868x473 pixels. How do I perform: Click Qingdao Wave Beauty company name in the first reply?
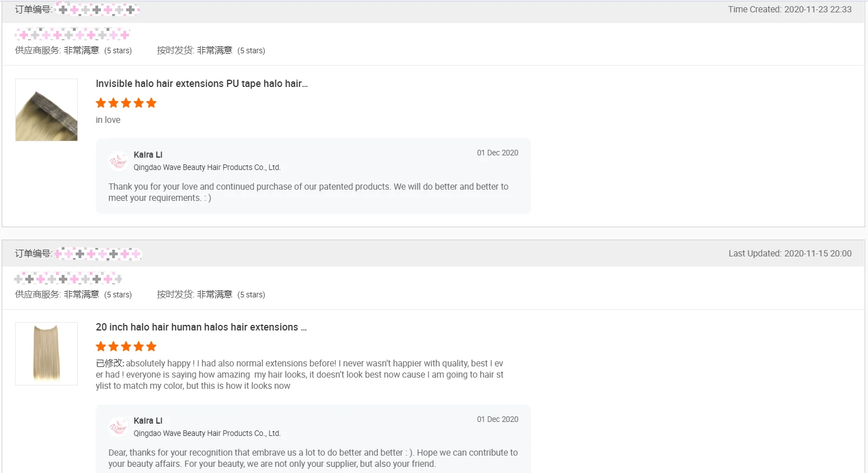(x=207, y=167)
